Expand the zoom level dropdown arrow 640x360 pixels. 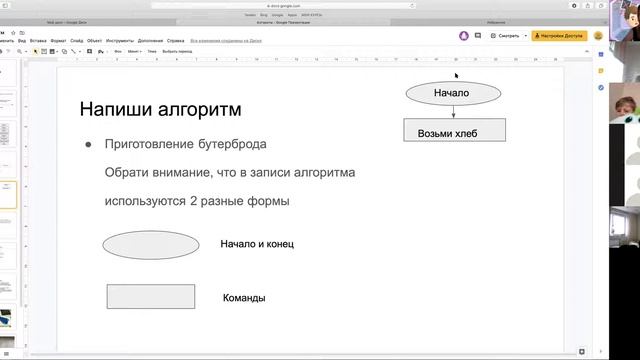26,52
